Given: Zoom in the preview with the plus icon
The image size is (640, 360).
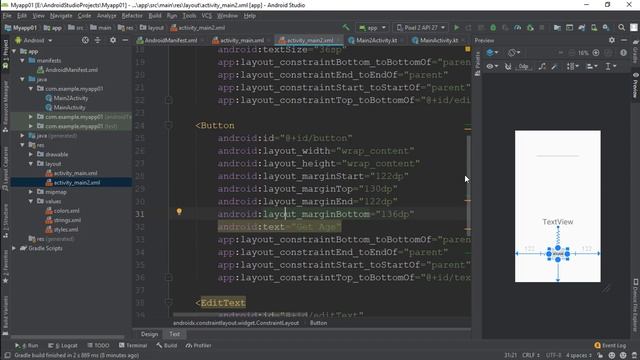Looking at the screenshot, I should [x=596, y=53].
